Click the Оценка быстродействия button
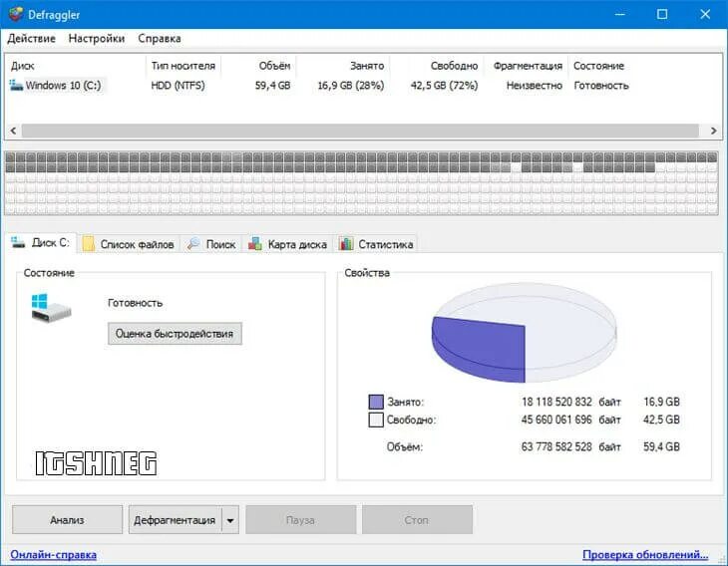Screen dimensions: 728x566 click(175, 334)
